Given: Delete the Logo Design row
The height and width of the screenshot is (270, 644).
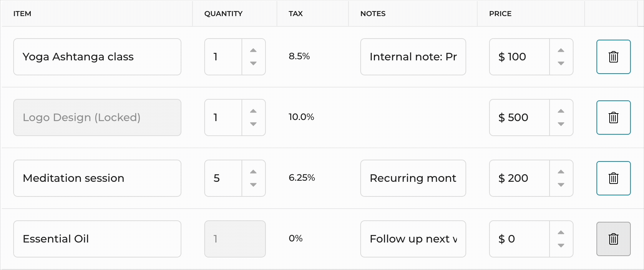Looking at the screenshot, I should (x=613, y=117).
